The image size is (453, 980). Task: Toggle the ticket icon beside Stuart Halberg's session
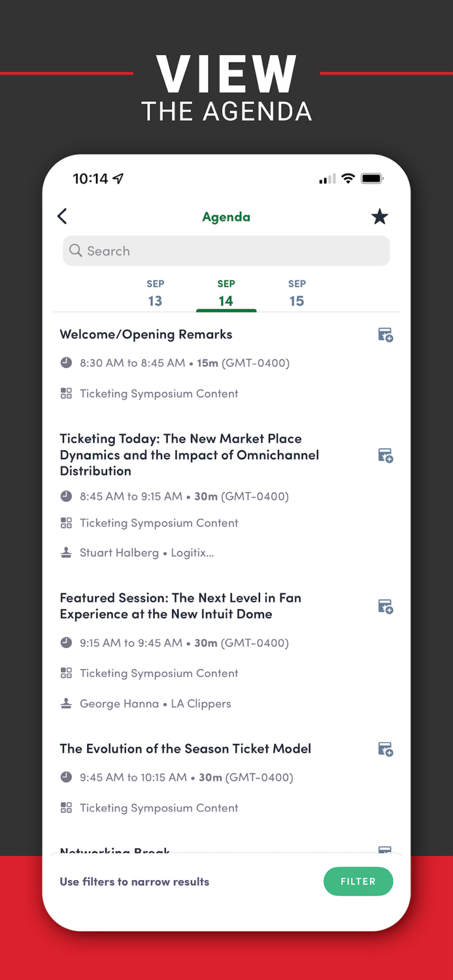point(385,455)
